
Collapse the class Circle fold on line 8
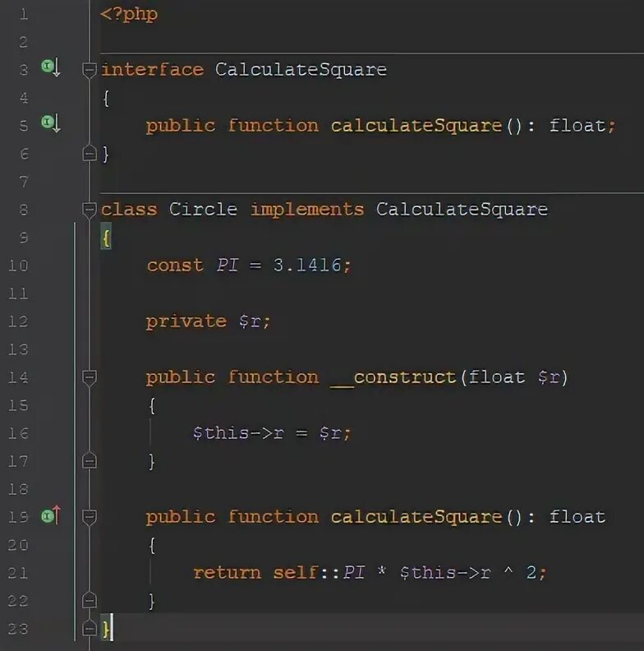pos(90,210)
